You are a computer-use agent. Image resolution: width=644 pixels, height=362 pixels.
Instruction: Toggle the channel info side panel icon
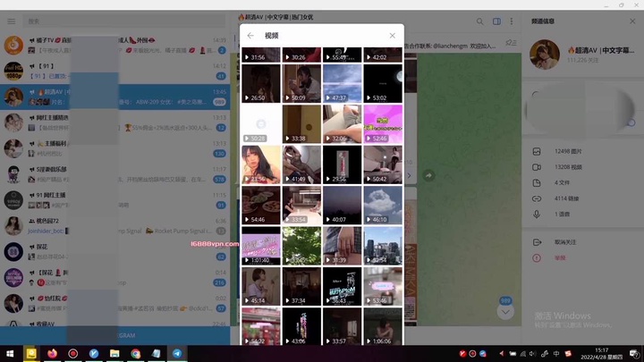tap(496, 21)
